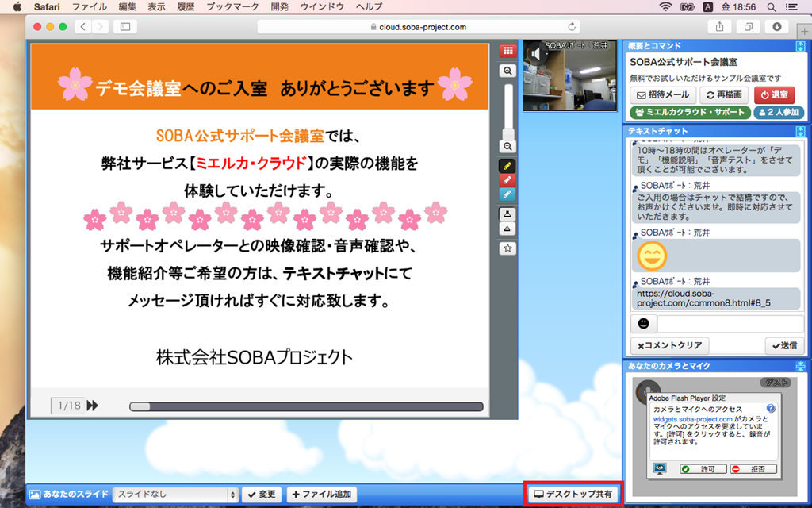Open the ファイル menu

click(x=89, y=6)
